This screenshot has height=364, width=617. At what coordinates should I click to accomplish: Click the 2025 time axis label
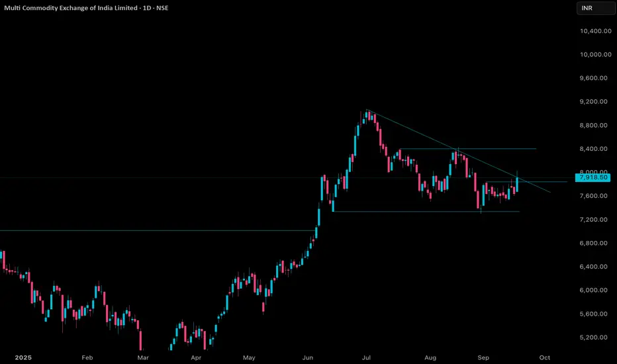(x=23, y=357)
